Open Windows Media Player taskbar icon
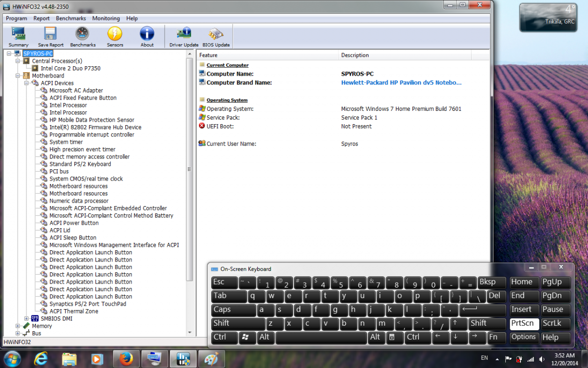Screen dimensions: 588x368 click(97, 360)
